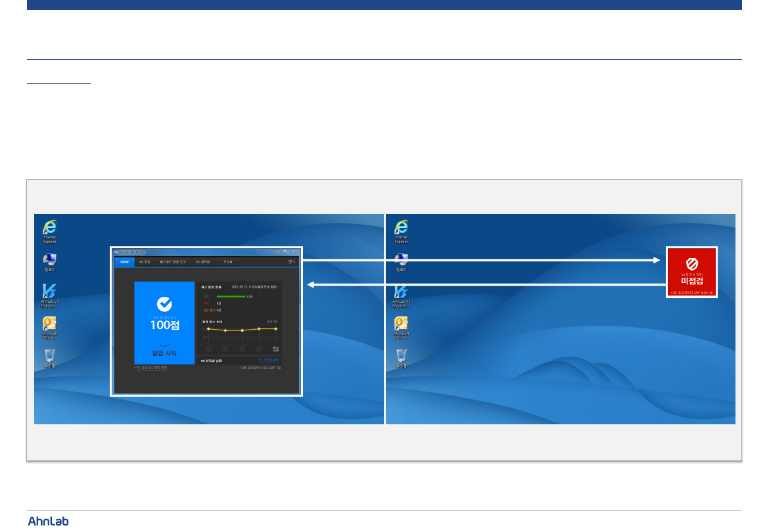Click the last point on score trend chart
The height and width of the screenshot is (532, 769).
coord(275,328)
